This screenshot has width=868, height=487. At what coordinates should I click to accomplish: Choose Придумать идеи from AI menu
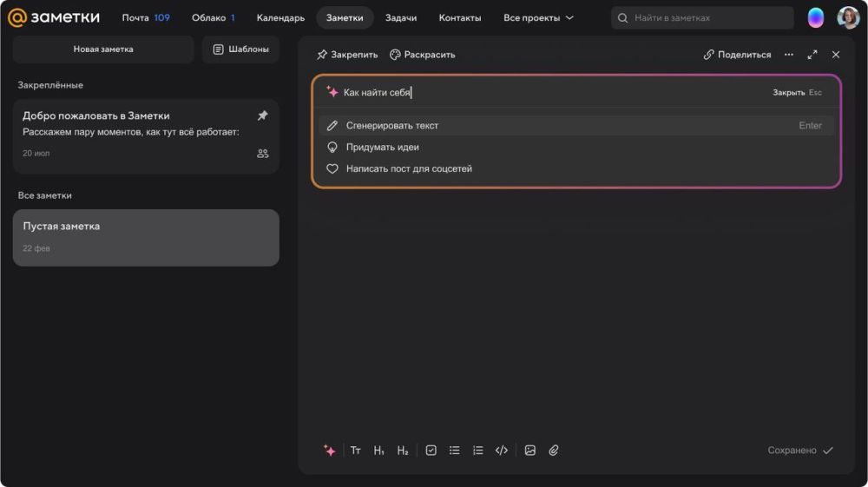(382, 148)
